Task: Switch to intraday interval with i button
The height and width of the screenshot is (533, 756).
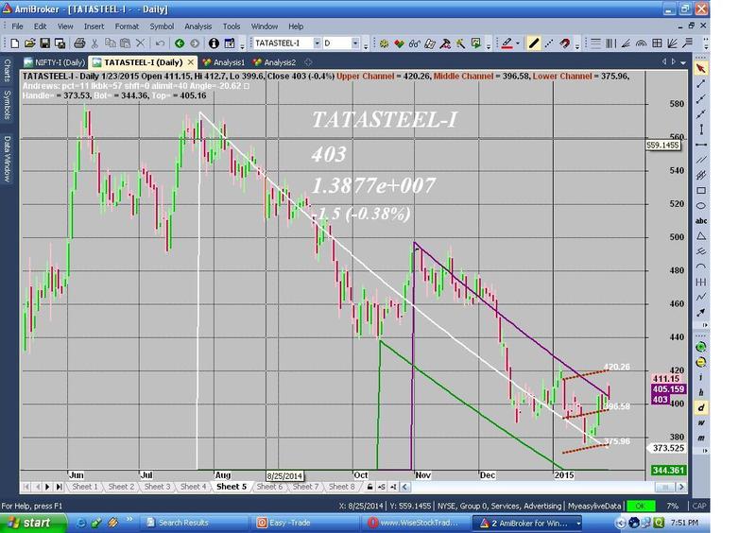Action: point(701,377)
